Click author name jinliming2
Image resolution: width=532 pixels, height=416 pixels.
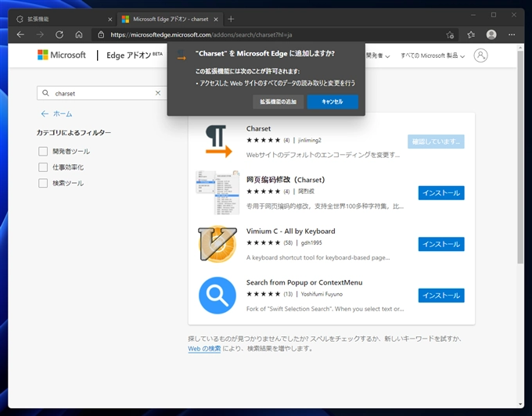point(310,140)
